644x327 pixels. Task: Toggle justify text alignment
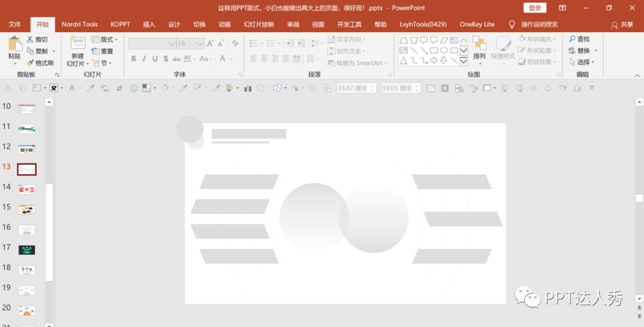pyautogui.click(x=286, y=58)
